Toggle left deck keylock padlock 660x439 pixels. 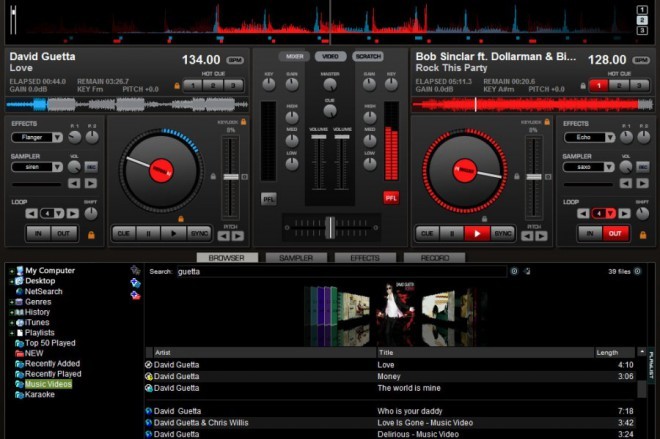pos(243,122)
